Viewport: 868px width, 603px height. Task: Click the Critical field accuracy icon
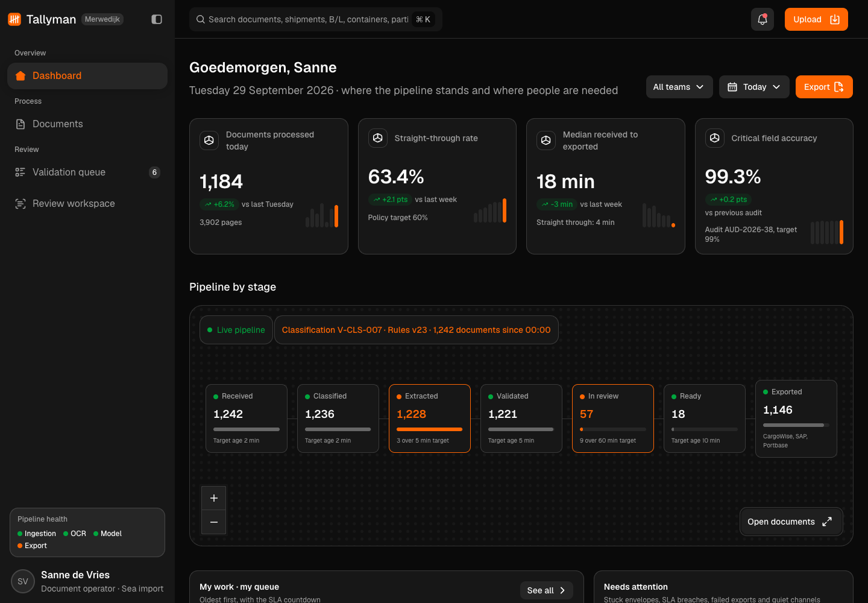715,138
